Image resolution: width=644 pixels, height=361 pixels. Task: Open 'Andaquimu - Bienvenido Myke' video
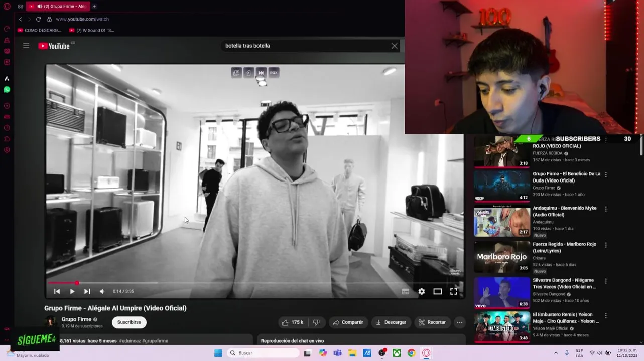[x=502, y=222]
